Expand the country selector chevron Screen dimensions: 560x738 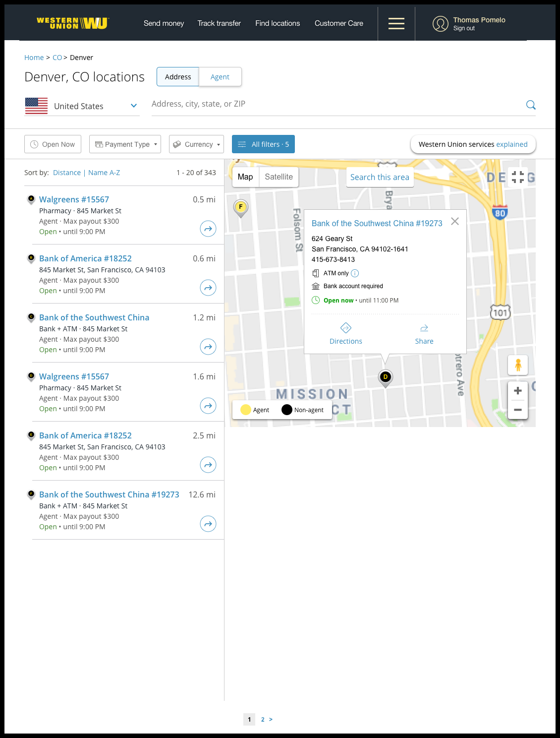(134, 106)
